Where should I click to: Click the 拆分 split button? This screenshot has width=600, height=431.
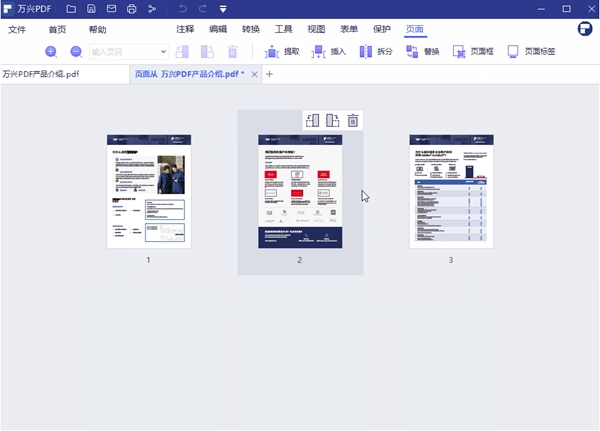pyautogui.click(x=377, y=51)
